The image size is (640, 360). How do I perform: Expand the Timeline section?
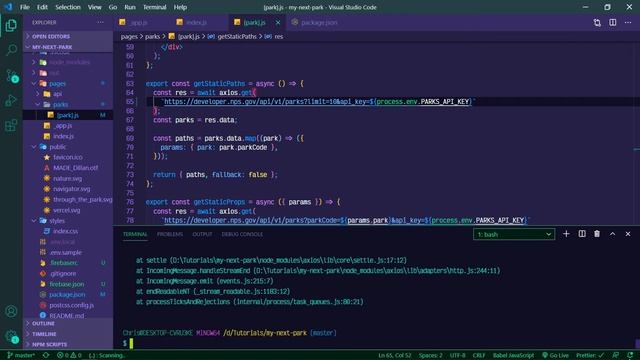(x=68, y=334)
